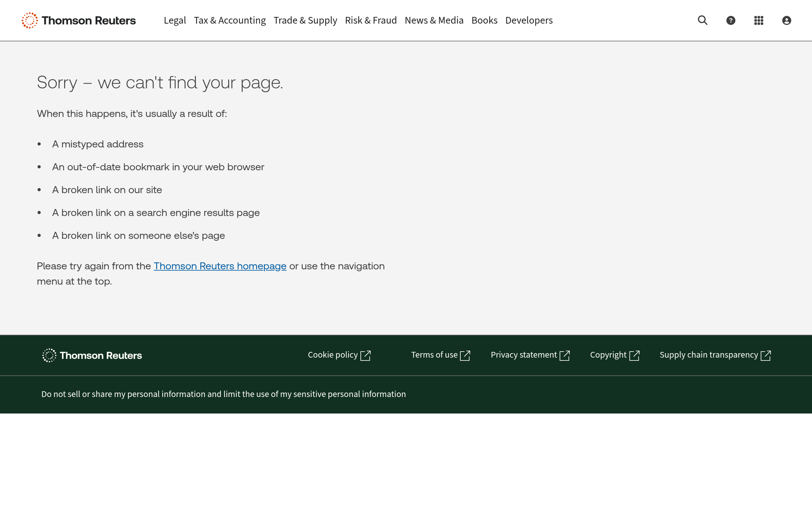Open the Legal menu
This screenshot has height=508, width=812.
point(175,21)
